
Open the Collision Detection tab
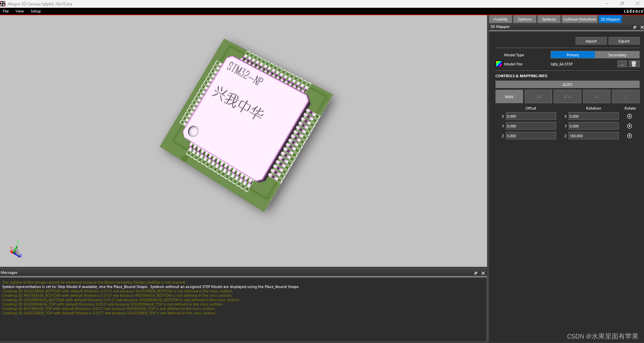(x=579, y=19)
